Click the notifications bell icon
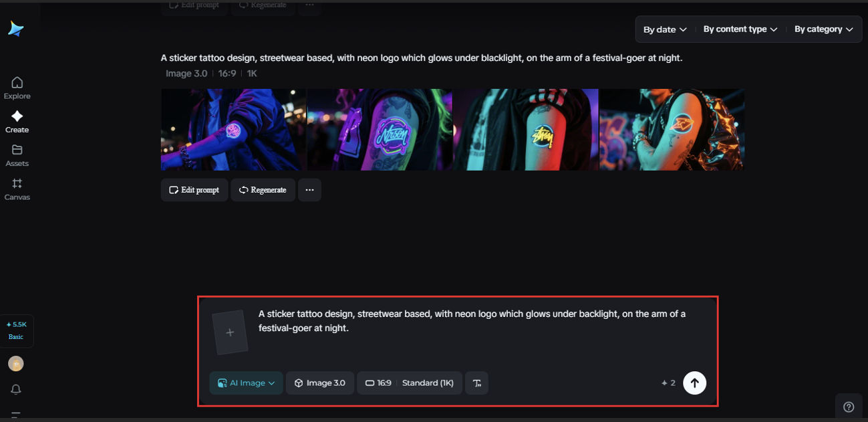The width and height of the screenshot is (868, 422). 16,389
